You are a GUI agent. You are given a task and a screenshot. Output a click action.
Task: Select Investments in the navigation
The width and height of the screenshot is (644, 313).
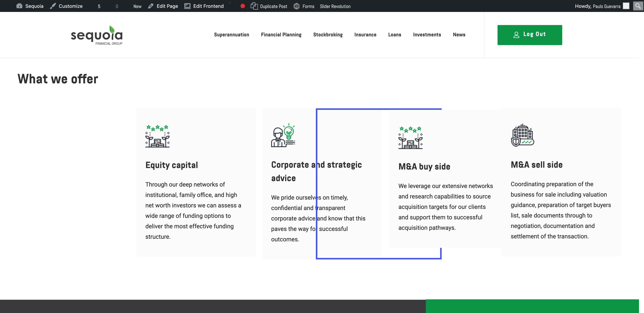click(x=427, y=35)
